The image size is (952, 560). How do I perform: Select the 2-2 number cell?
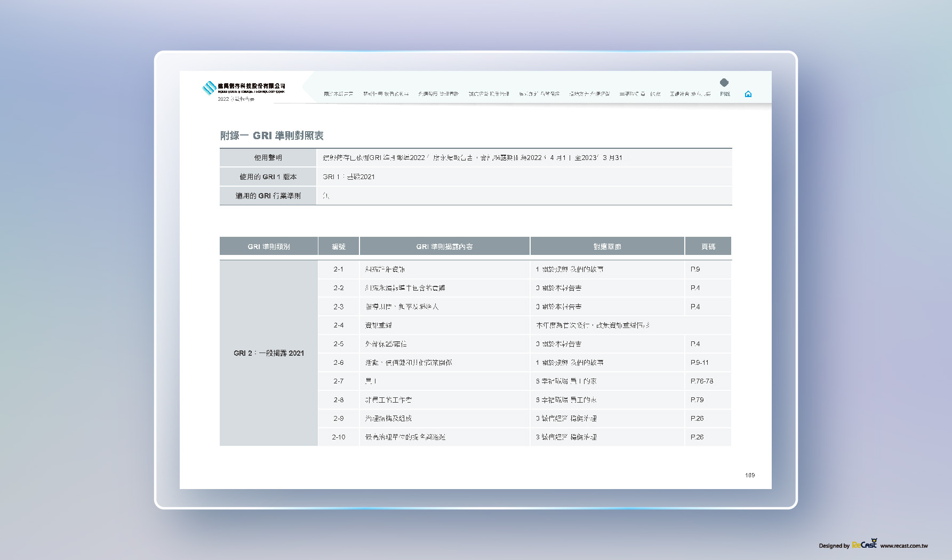(339, 288)
